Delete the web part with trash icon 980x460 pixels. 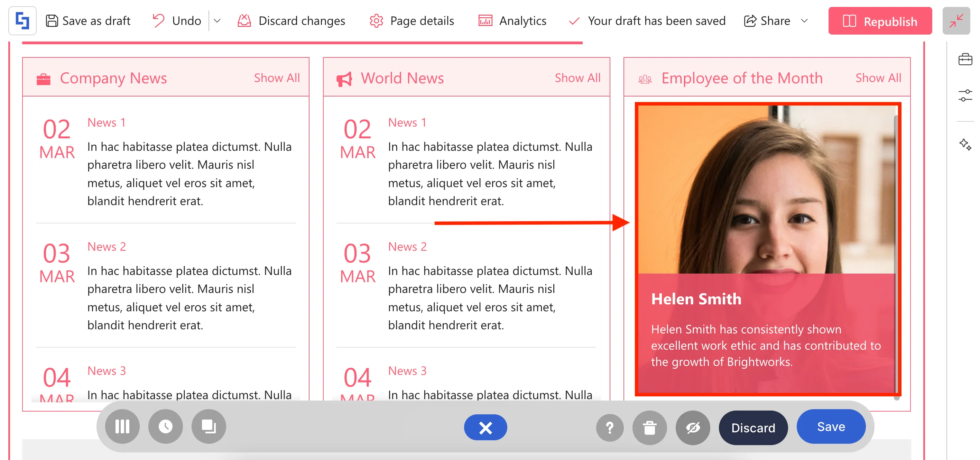[650, 427]
